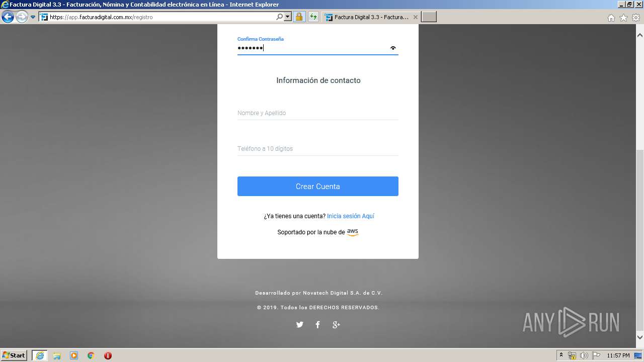
Task: Click the Nombre y Apellido field
Action: (317, 113)
